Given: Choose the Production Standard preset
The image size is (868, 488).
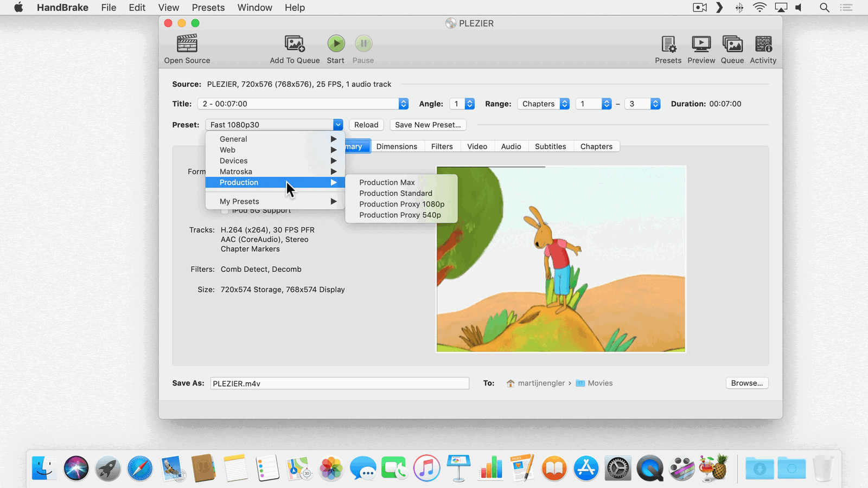Looking at the screenshot, I should coord(401,194).
